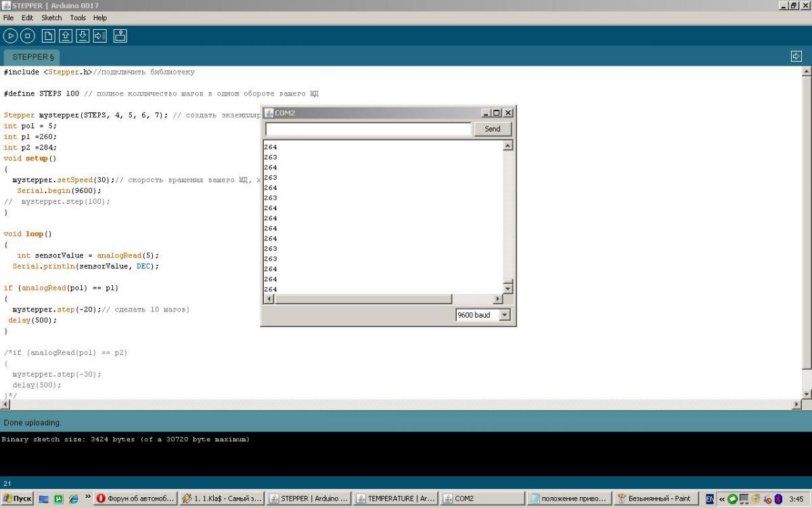Open the Serial Monitor toolbar icon
Image resolution: width=812 pixels, height=508 pixels.
click(120, 36)
